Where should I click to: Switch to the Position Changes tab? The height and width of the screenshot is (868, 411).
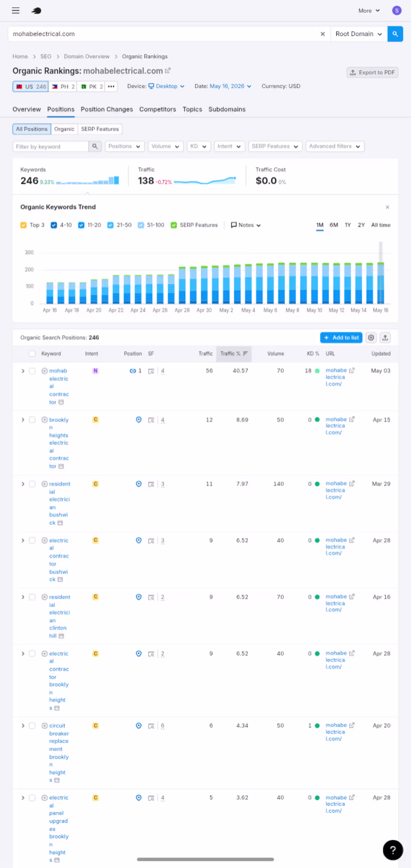pyautogui.click(x=107, y=109)
